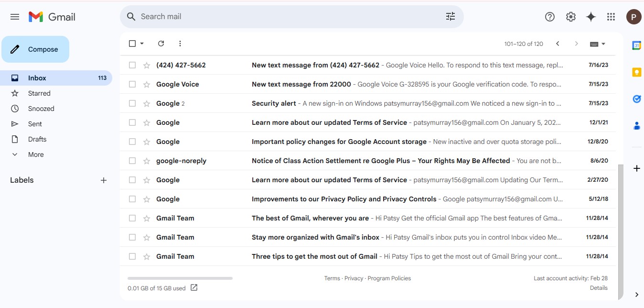Click the search magnifier icon
The height and width of the screenshot is (308, 644).
click(131, 17)
